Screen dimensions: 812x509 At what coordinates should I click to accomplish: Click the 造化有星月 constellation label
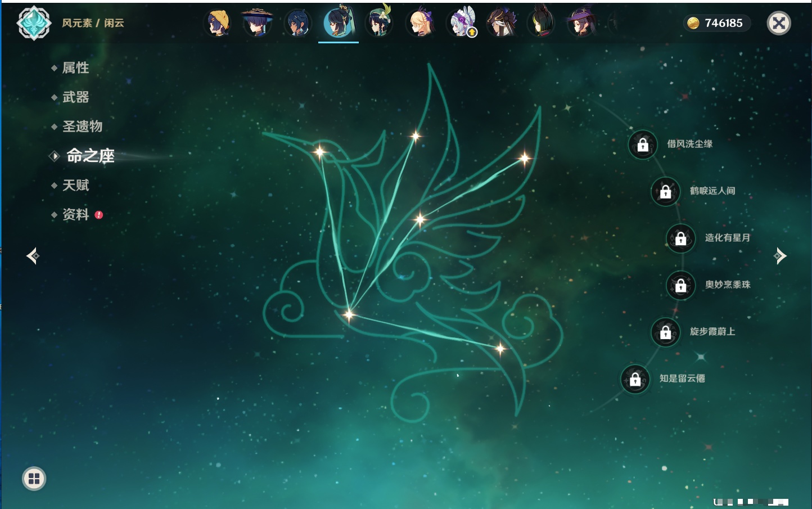click(x=728, y=237)
